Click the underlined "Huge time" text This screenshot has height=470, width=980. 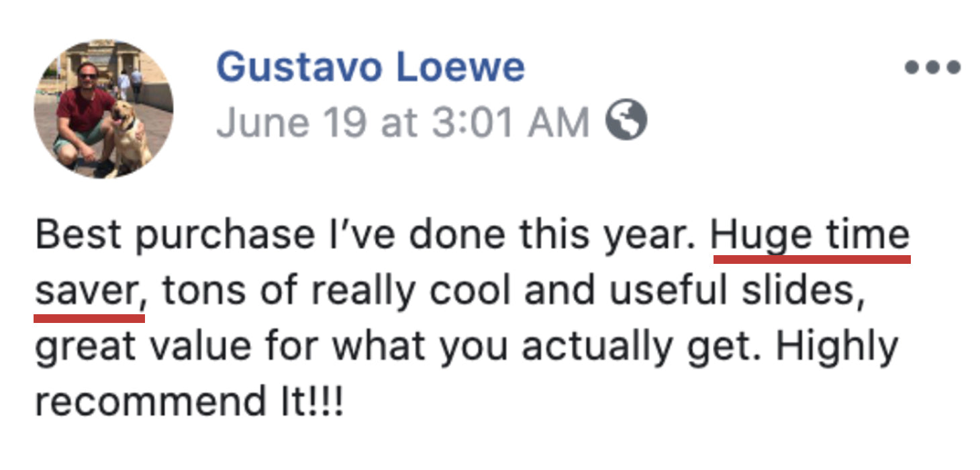811,236
